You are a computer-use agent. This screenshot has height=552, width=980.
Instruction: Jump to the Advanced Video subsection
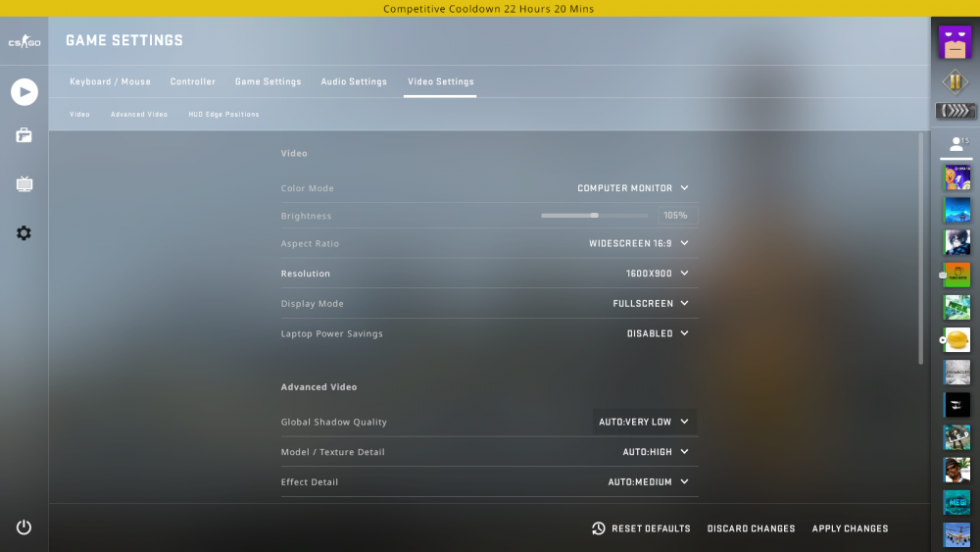tap(139, 115)
